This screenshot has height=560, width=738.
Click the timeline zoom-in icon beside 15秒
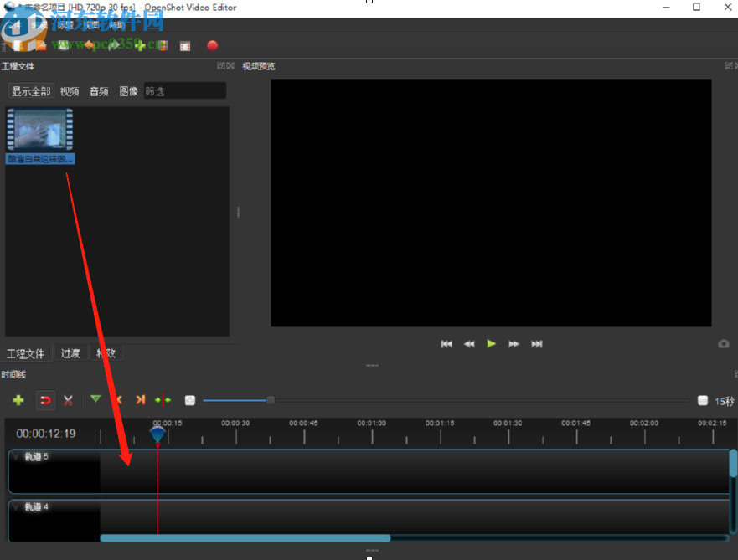[702, 400]
